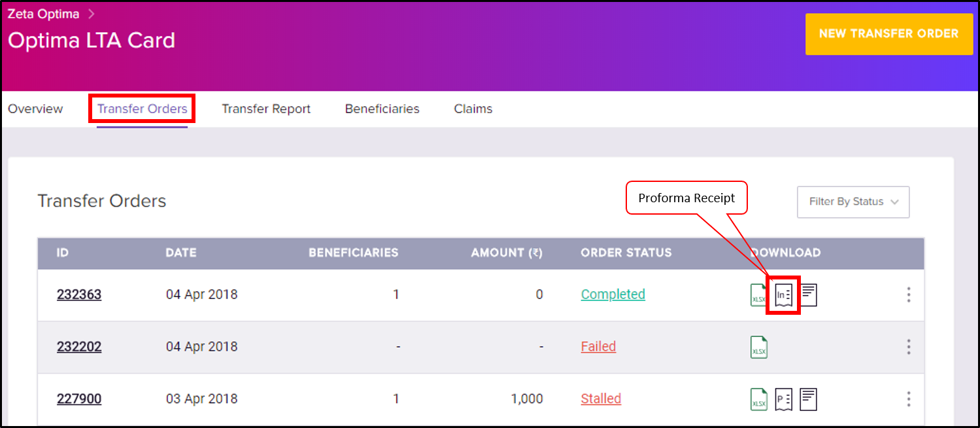This screenshot has height=428, width=980.
Task: Open more options for order 232202
Action: pos(909,347)
